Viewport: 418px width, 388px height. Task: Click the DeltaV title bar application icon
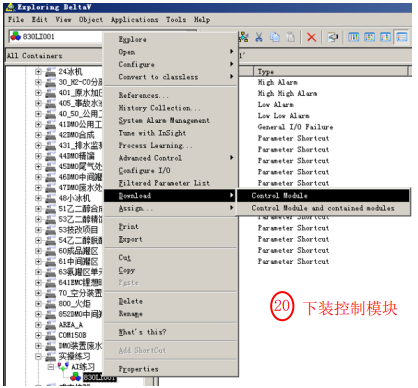(x=11, y=7)
